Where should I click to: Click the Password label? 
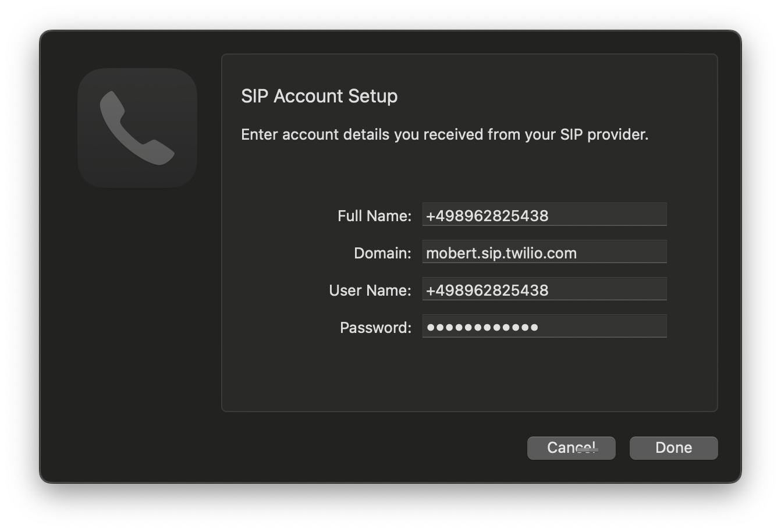tap(374, 327)
